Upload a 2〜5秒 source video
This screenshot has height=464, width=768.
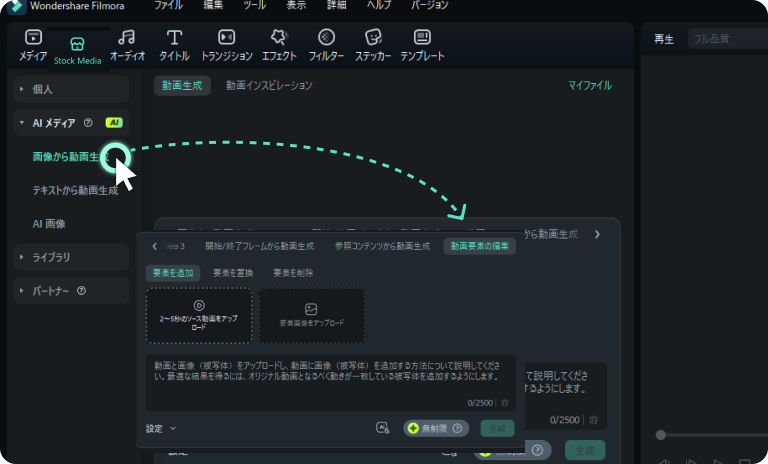point(199,316)
